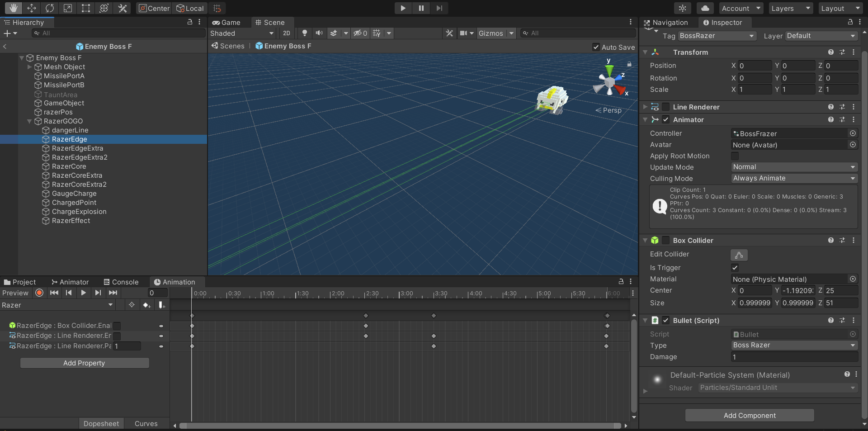
Task: Select the Rect tool
Action: [85, 8]
